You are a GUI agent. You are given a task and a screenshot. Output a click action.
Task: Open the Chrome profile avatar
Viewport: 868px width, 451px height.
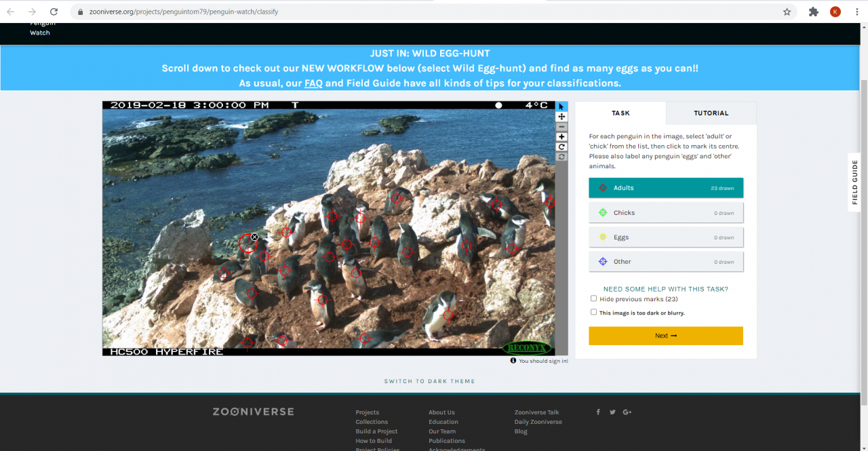pos(835,12)
